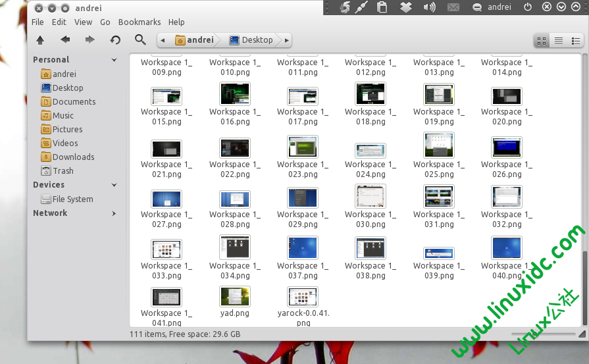Switch to list view mode

559,41
